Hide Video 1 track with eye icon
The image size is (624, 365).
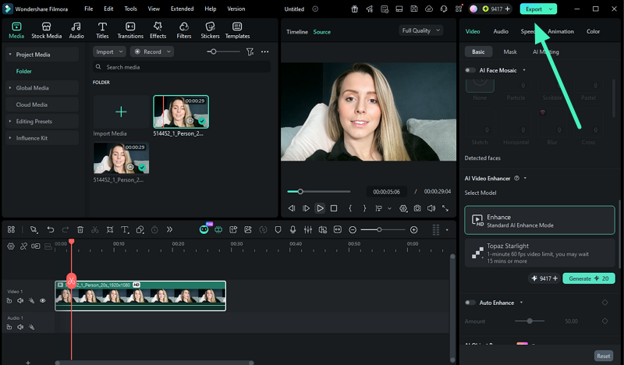pos(43,301)
